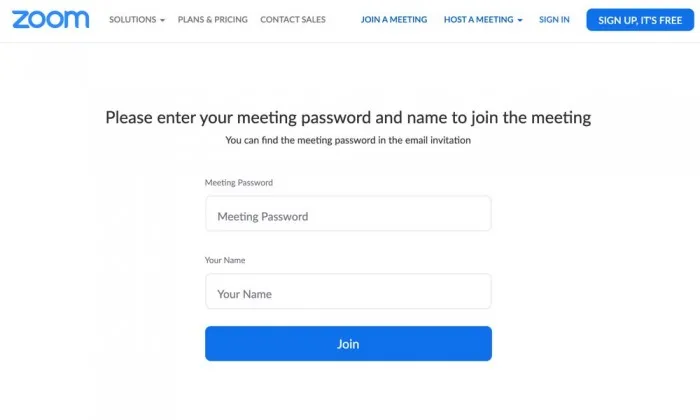Click the email invitation hint text
Screen dimensions: 700x420
(348, 141)
